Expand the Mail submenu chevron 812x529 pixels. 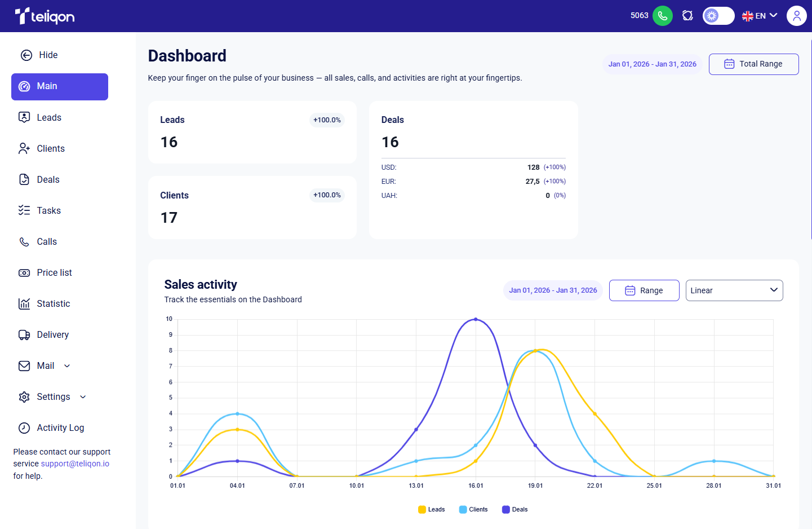click(x=67, y=366)
